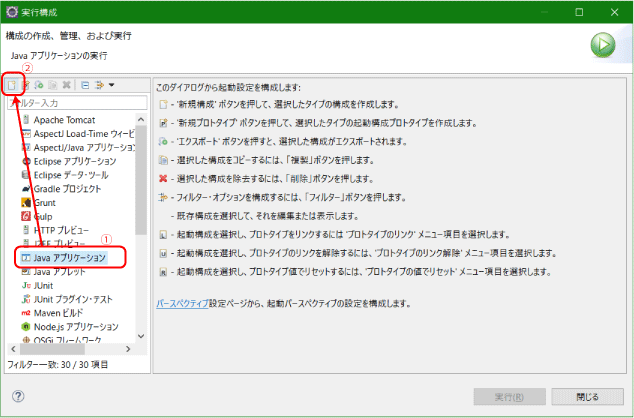Select Gradle プロジェクト configuration type
This screenshot has width=634, height=418.
[x=67, y=189]
